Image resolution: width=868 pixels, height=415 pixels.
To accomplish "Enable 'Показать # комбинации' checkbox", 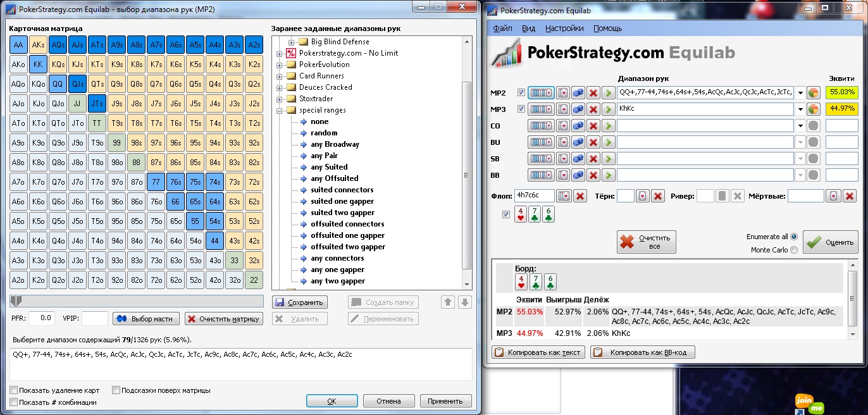I will [x=14, y=402].
